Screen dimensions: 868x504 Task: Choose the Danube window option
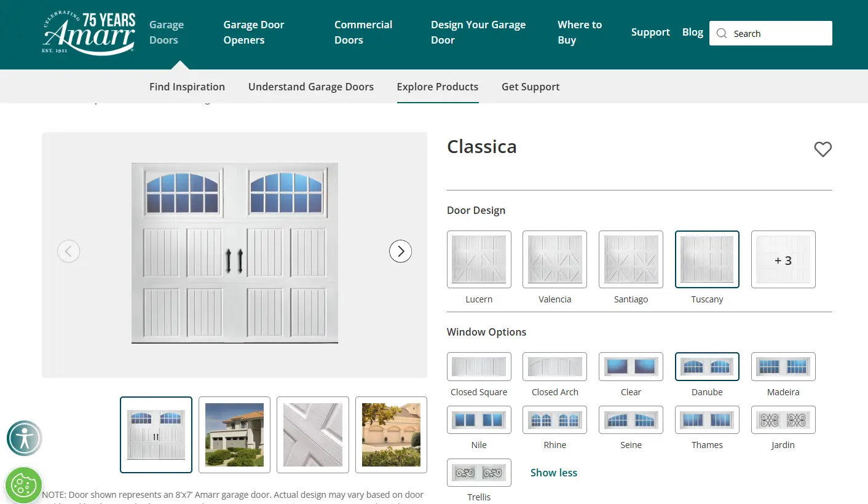707,367
